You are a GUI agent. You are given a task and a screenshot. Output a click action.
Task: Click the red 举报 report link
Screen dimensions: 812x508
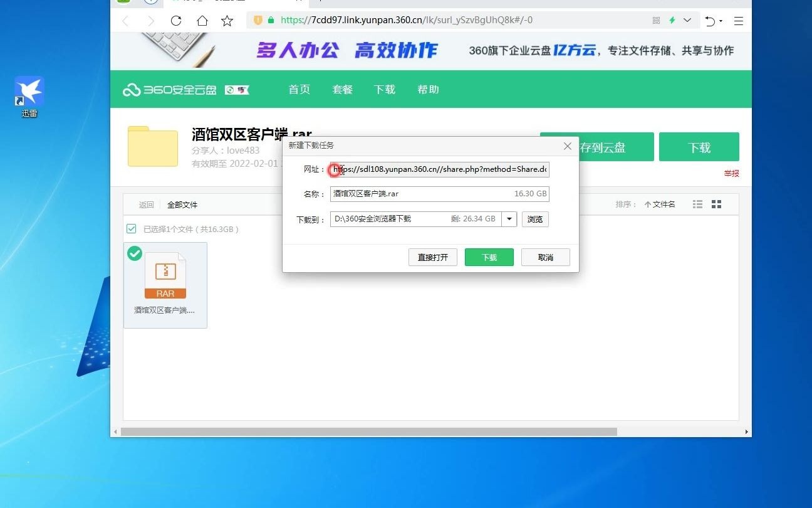point(732,173)
